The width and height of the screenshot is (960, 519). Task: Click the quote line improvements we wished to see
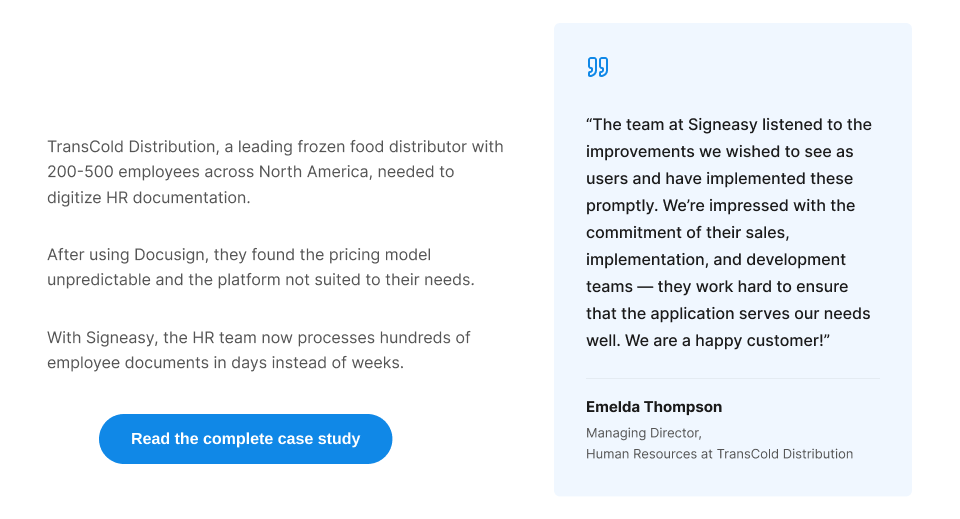coord(719,152)
